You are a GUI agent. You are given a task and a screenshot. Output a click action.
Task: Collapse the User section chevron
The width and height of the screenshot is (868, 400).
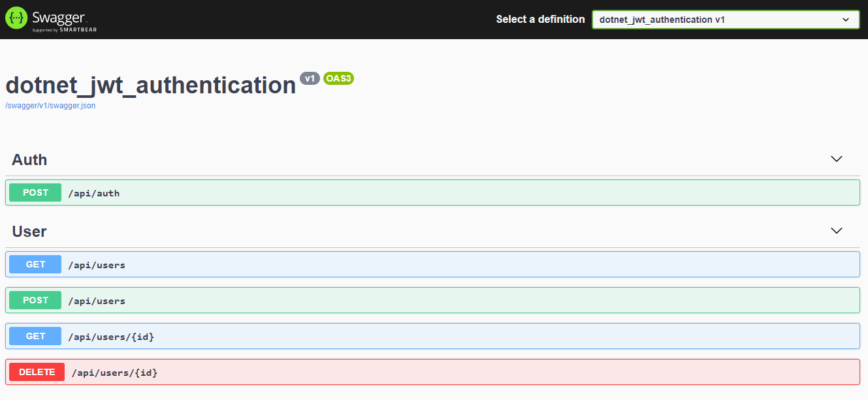[x=836, y=231]
